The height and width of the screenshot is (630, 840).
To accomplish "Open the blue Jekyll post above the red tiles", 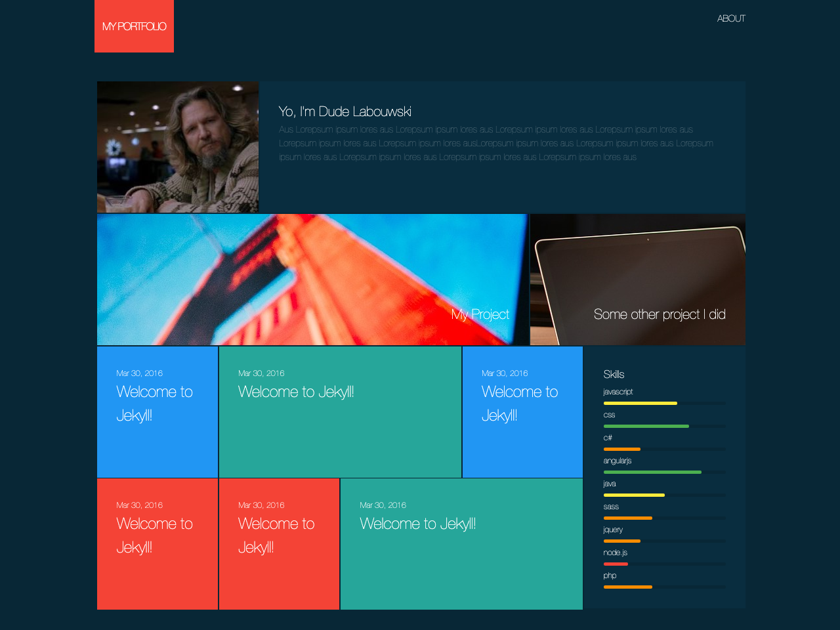I will (x=157, y=412).
